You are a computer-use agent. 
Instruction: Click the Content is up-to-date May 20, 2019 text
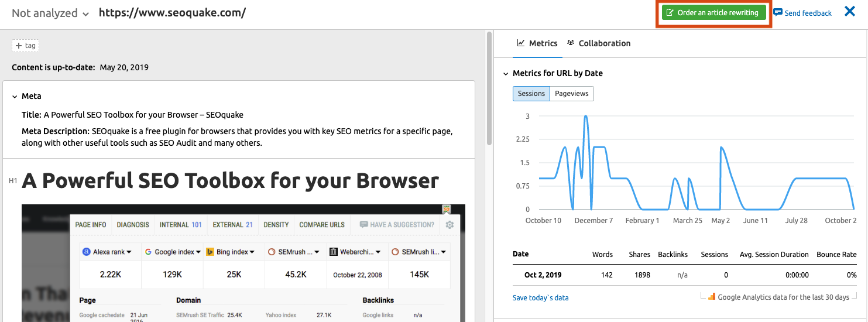pos(80,67)
